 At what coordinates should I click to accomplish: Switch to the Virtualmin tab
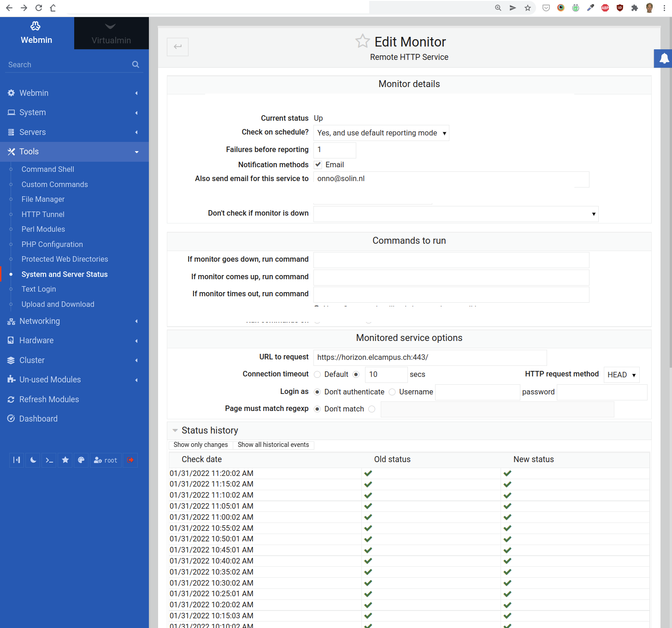pyautogui.click(x=111, y=33)
